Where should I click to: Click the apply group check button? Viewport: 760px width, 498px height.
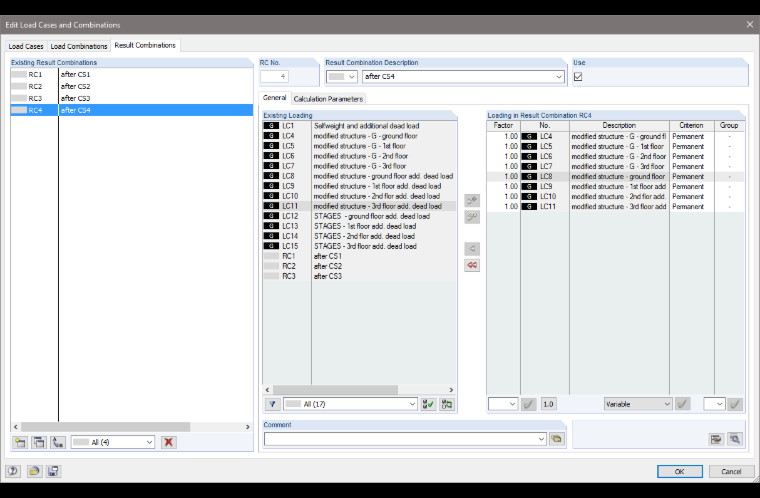[x=735, y=404]
